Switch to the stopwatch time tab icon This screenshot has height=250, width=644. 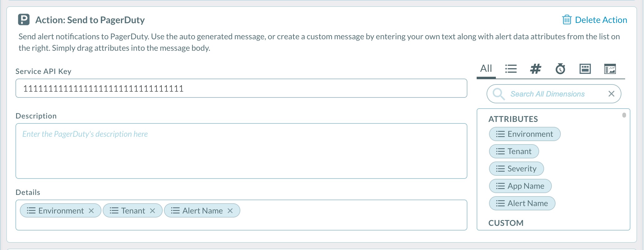560,69
